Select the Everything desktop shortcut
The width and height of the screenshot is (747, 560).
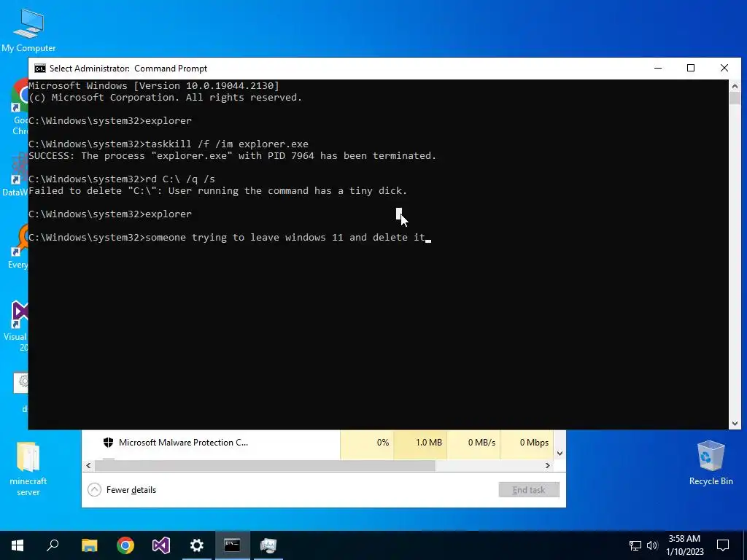click(x=18, y=248)
